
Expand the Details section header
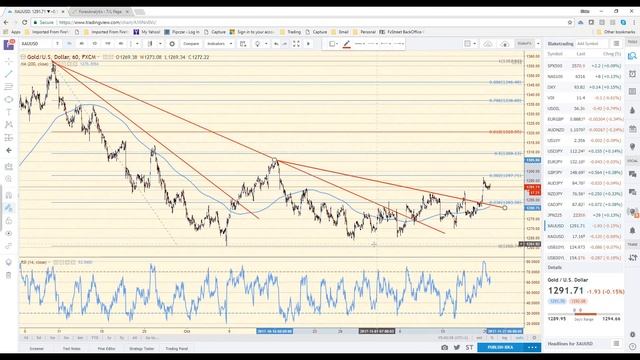coord(584,267)
